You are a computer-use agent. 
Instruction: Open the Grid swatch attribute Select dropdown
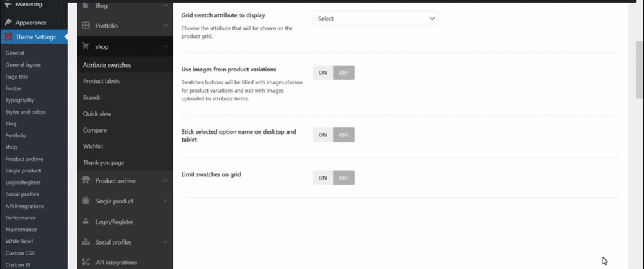375,19
